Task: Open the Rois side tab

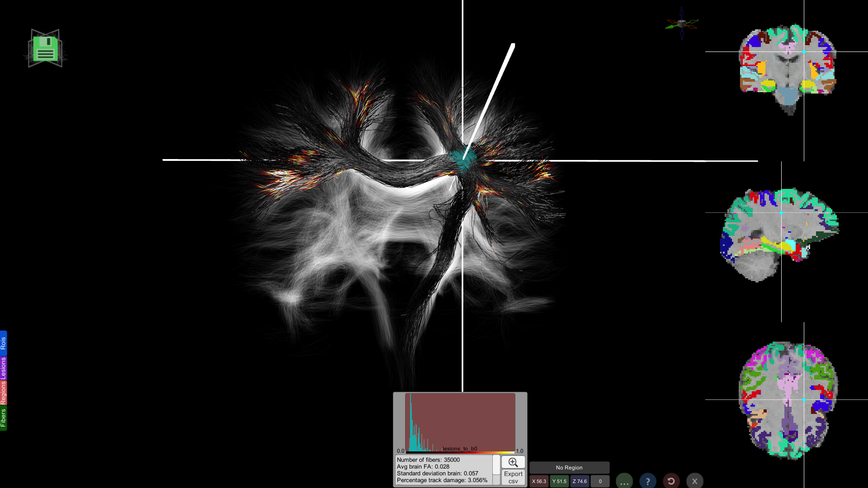Action: [x=3, y=343]
